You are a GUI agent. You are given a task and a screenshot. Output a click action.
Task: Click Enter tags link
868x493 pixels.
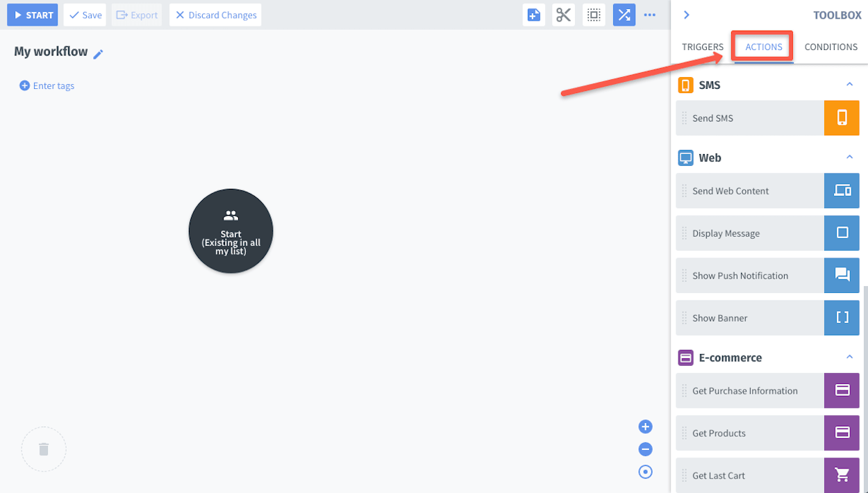(47, 85)
